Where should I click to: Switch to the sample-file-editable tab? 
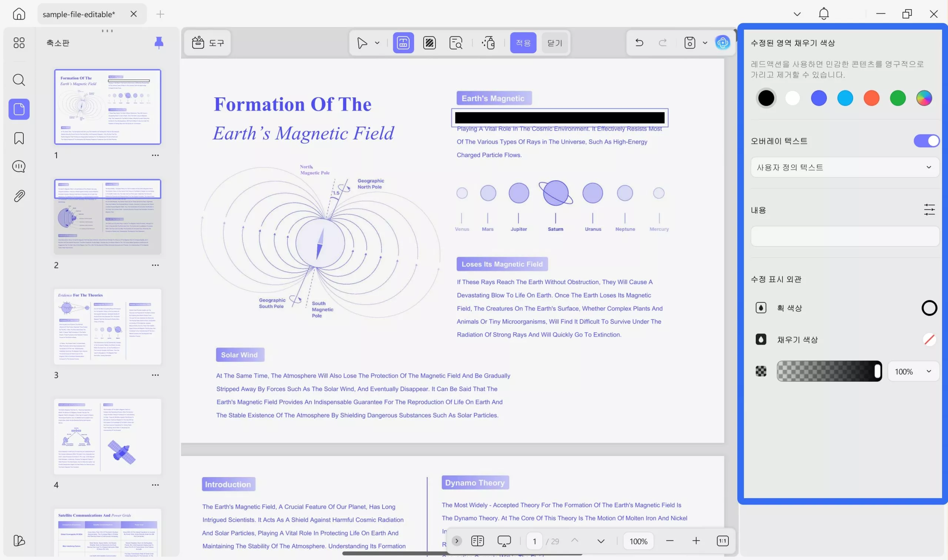coord(79,14)
